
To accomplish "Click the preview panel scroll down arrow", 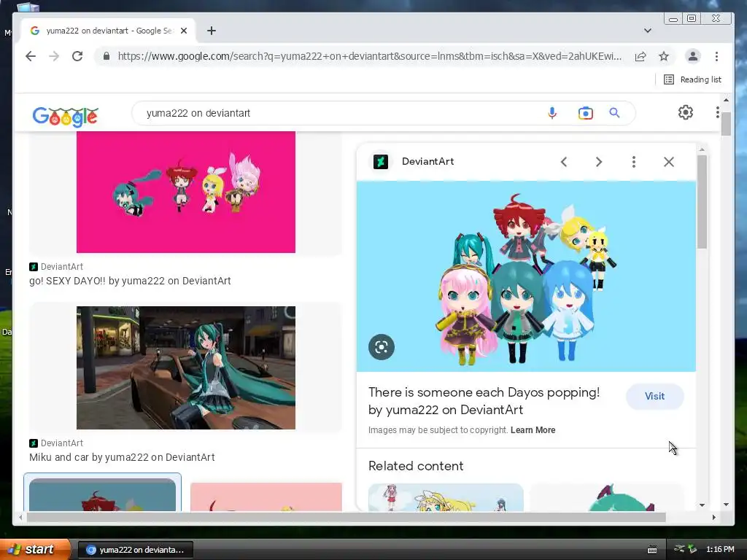I will 702,505.
